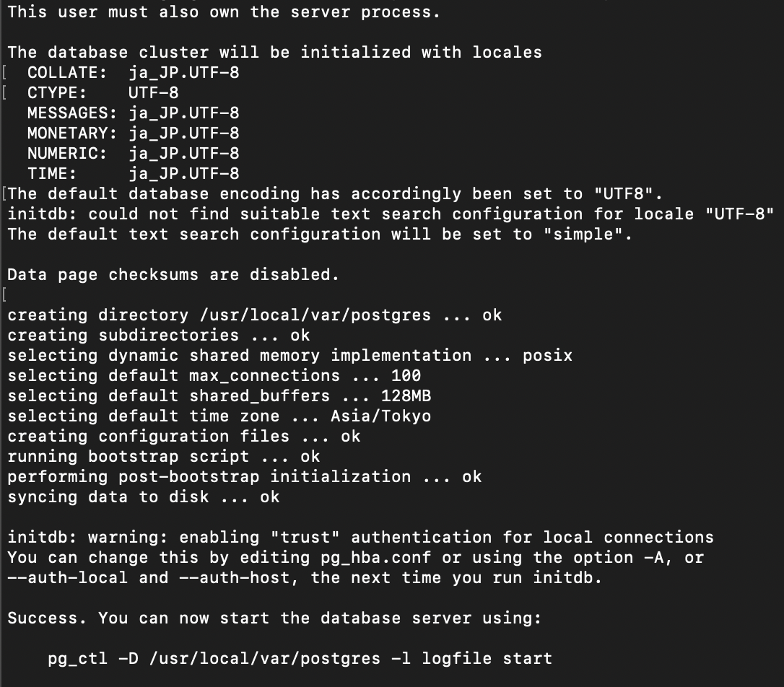784x687 pixels.
Task: Click the 128MB shared_buffers value
Action: click(x=406, y=395)
